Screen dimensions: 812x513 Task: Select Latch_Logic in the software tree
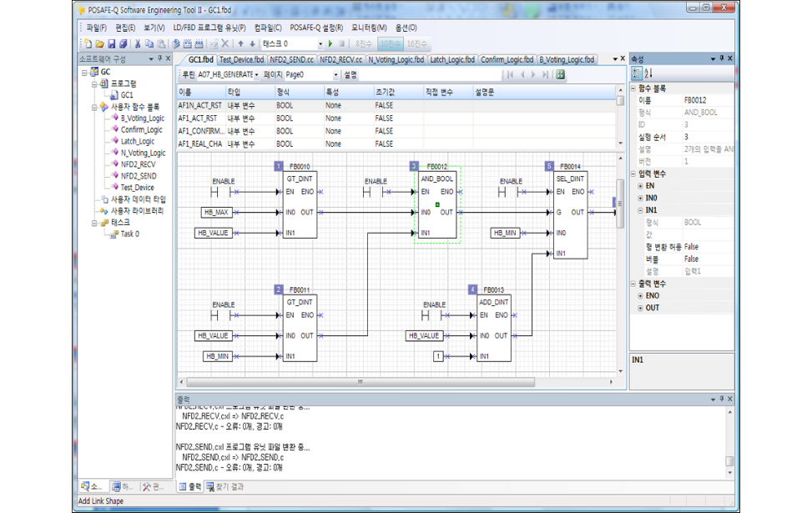138,141
